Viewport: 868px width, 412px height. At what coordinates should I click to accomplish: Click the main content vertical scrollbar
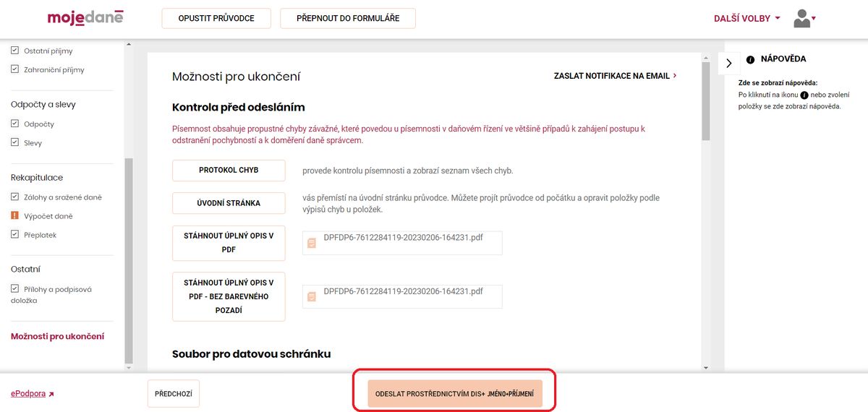[706, 213]
